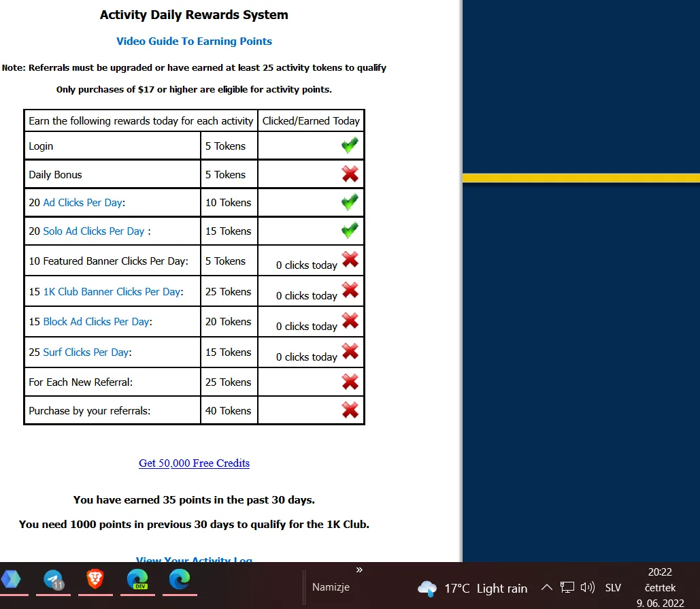Screen dimensions: 700x609
Task: Open the weather widget showing Light rain
Action: 472,589
